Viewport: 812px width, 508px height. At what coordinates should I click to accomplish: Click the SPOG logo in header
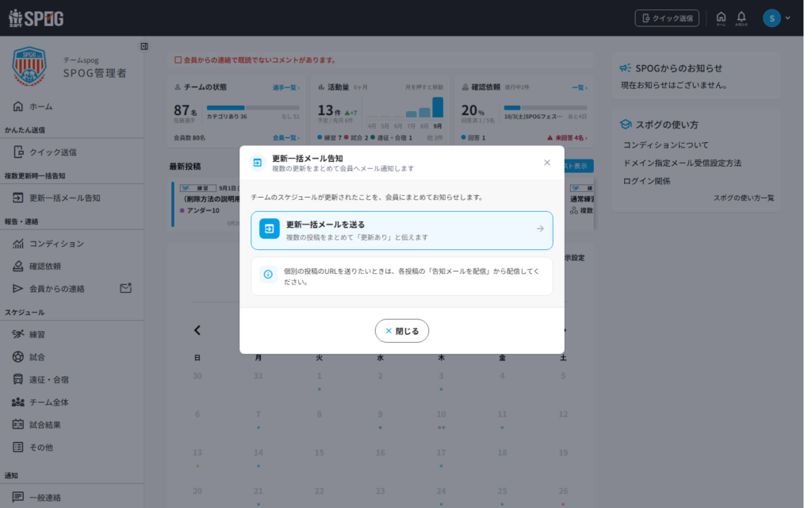(x=36, y=18)
